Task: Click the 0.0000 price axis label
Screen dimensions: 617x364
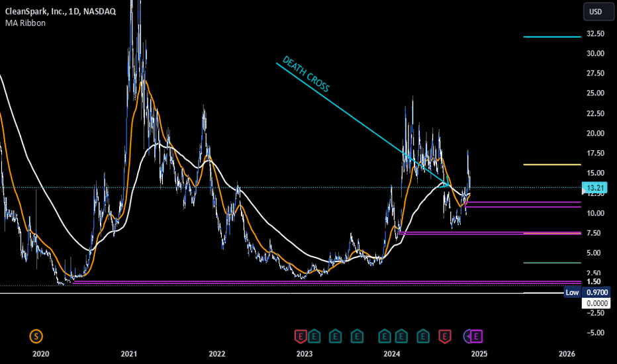Action: pyautogui.click(x=596, y=303)
